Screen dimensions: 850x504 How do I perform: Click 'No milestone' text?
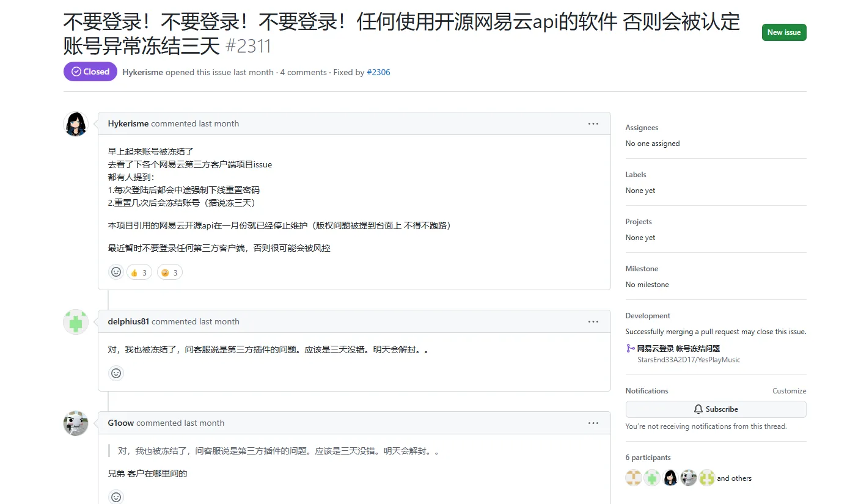coord(647,285)
